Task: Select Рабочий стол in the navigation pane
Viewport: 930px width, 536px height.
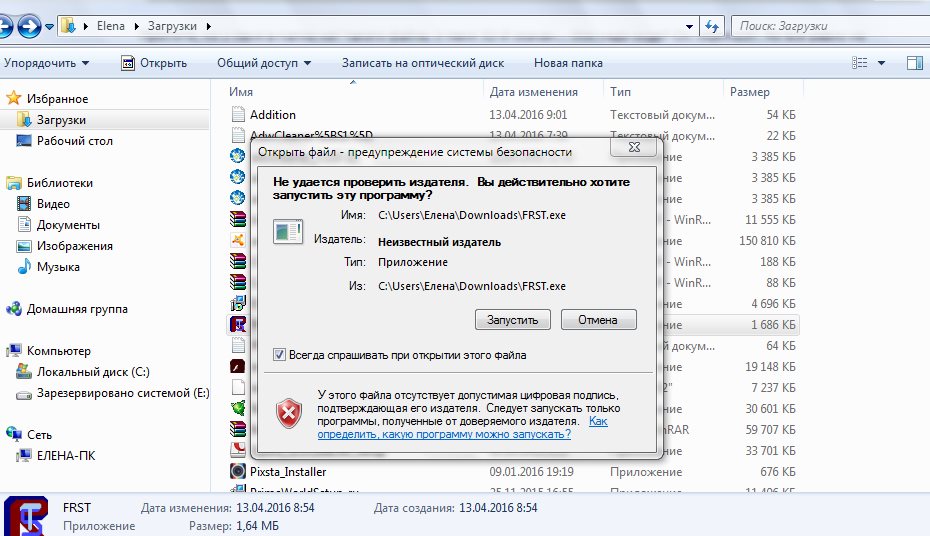Action: tap(75, 141)
